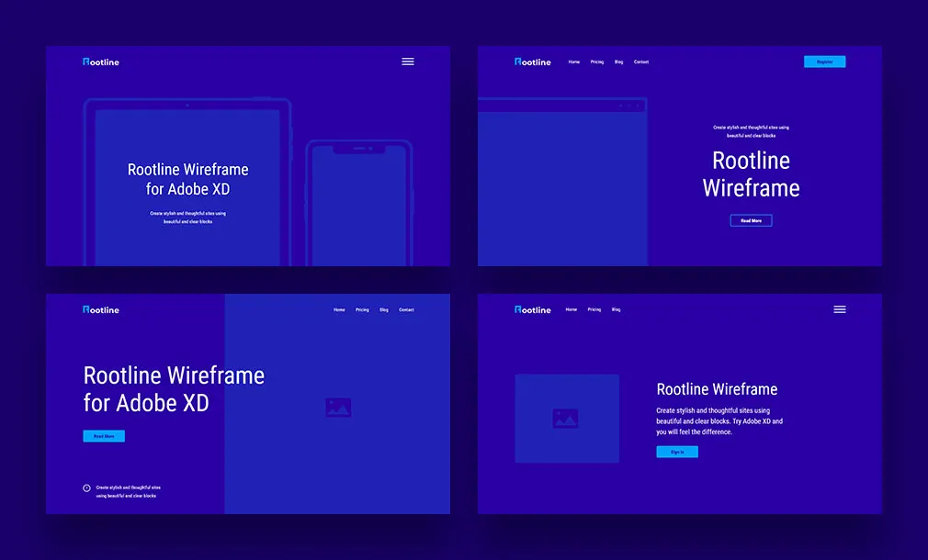928x560 pixels.
Task: Select Home in the Register mockup nav
Action: 574,62
